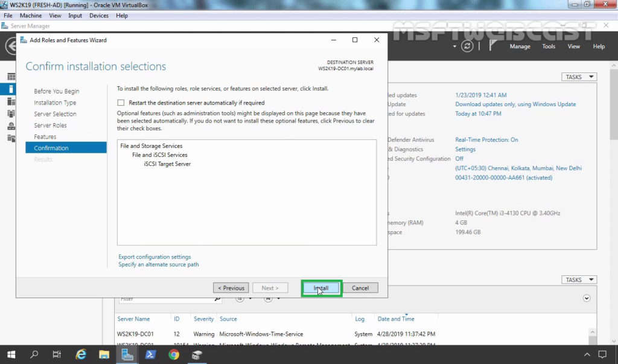Viewport: 618px width, 364px height.
Task: Click the events filter search magnifier icon
Action: [x=217, y=299]
